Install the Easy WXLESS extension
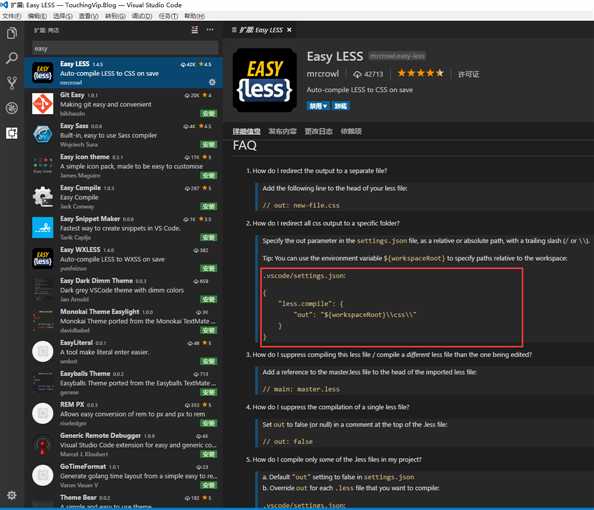 pyautogui.click(x=209, y=268)
